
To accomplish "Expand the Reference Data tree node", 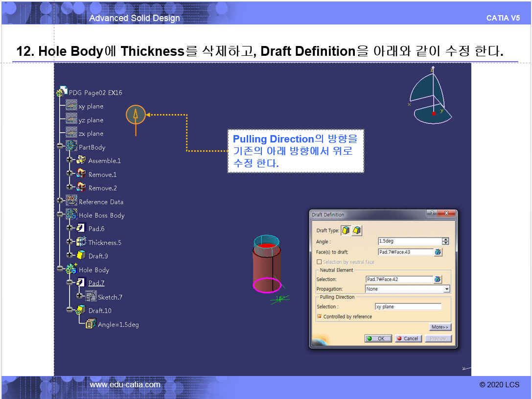I will 60,201.
